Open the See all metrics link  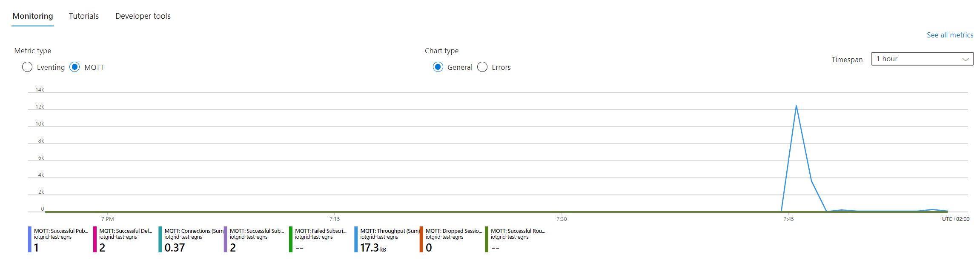(x=950, y=35)
